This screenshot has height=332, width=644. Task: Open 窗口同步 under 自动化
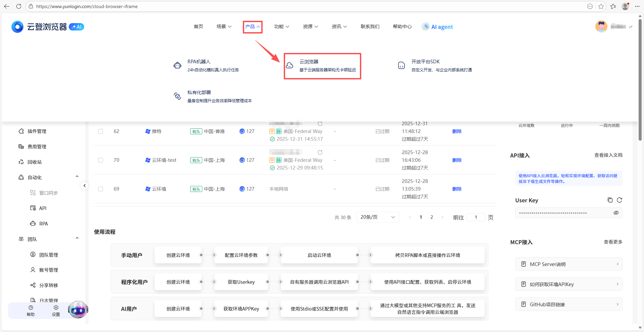[x=49, y=193]
